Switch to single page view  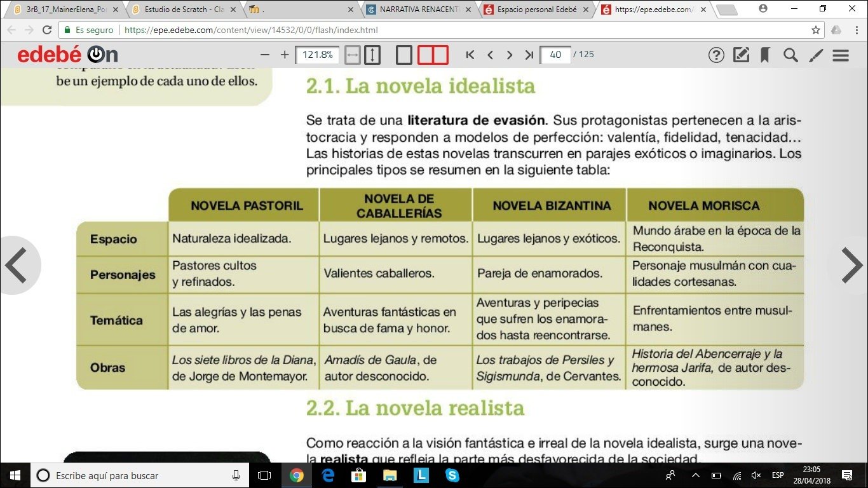pyautogui.click(x=404, y=55)
